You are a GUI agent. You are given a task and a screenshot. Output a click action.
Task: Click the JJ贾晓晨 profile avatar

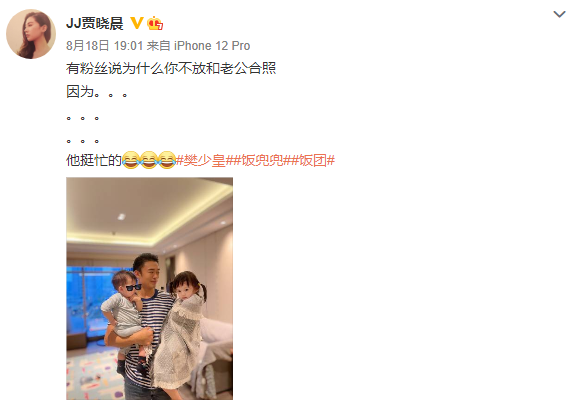pyautogui.click(x=31, y=34)
